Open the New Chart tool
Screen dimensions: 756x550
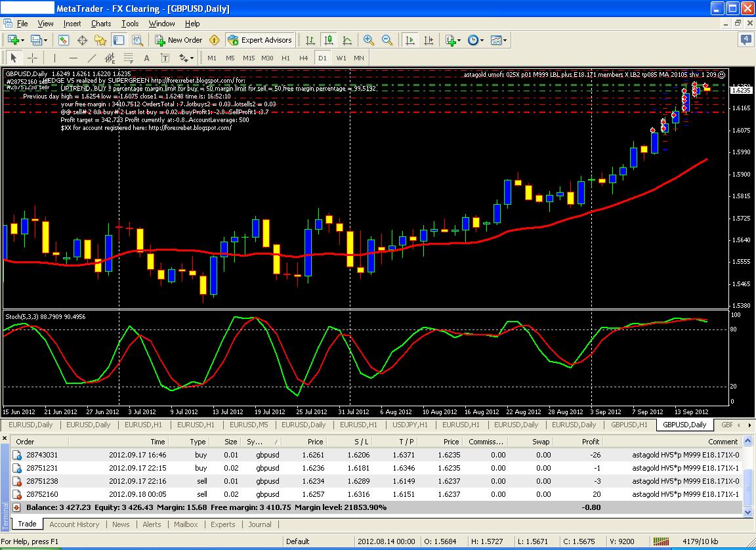point(13,40)
